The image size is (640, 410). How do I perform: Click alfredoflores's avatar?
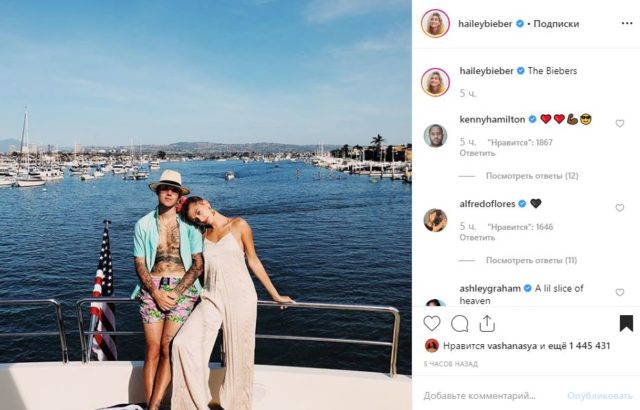[435, 220]
